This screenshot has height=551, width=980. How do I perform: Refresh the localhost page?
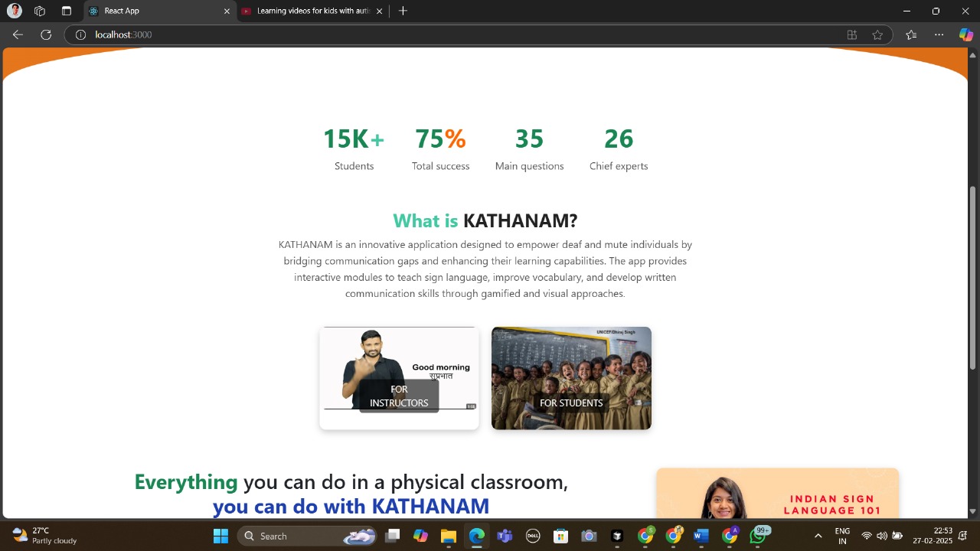[46, 34]
